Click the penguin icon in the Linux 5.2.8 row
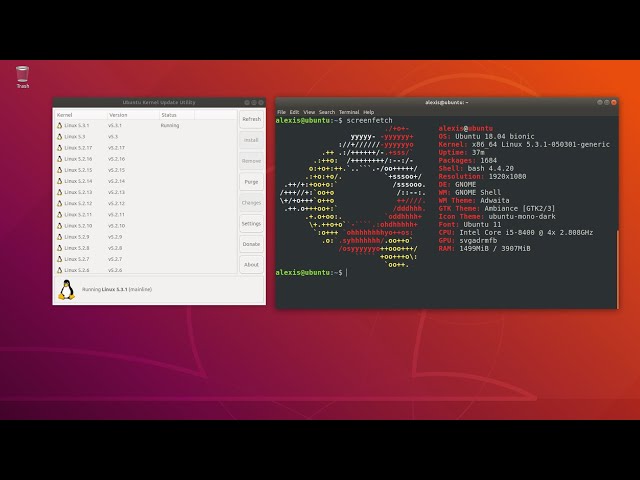640x480 pixels. (x=60, y=248)
